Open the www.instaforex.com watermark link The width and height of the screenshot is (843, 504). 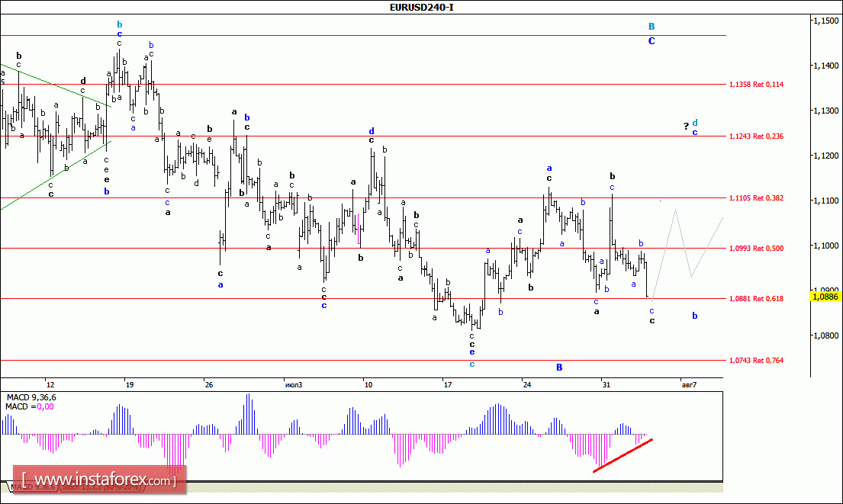[101, 481]
